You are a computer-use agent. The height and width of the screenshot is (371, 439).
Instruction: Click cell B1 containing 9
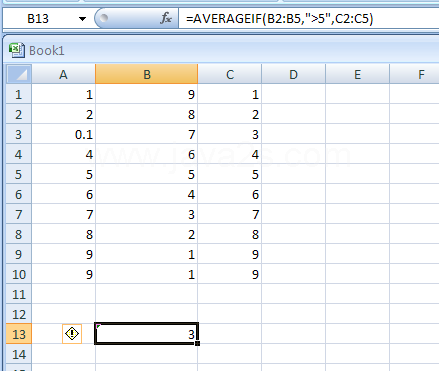tap(147, 94)
